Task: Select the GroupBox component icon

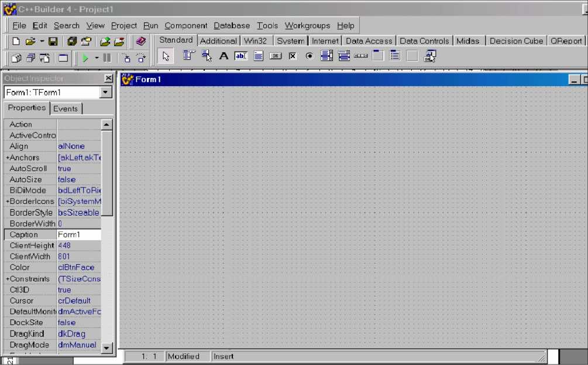Action: (378, 56)
